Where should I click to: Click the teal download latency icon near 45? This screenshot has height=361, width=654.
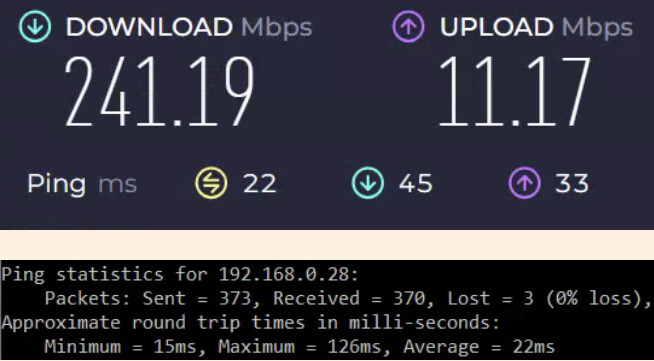[367, 183]
